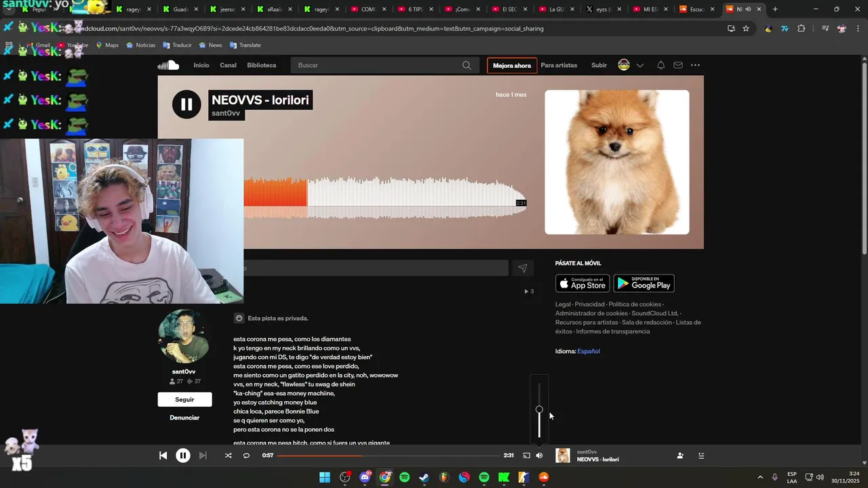Change language via Español
The height and width of the screenshot is (488, 868).
pyautogui.click(x=588, y=351)
